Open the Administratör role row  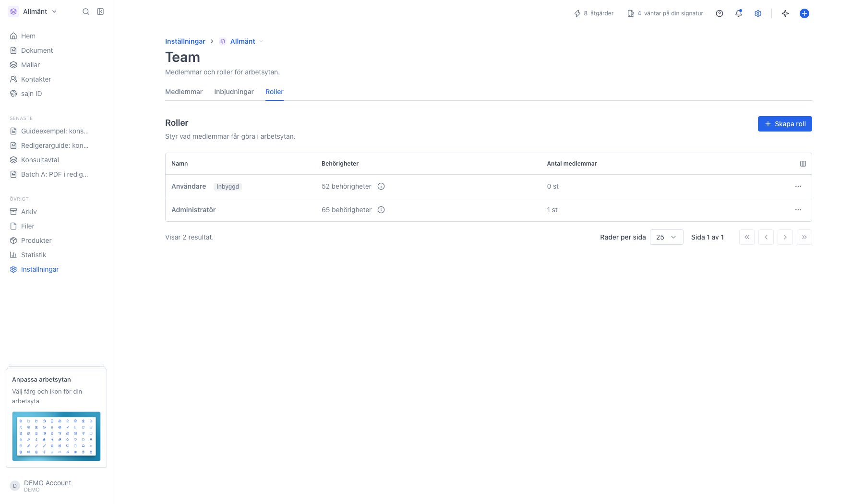(x=488, y=210)
